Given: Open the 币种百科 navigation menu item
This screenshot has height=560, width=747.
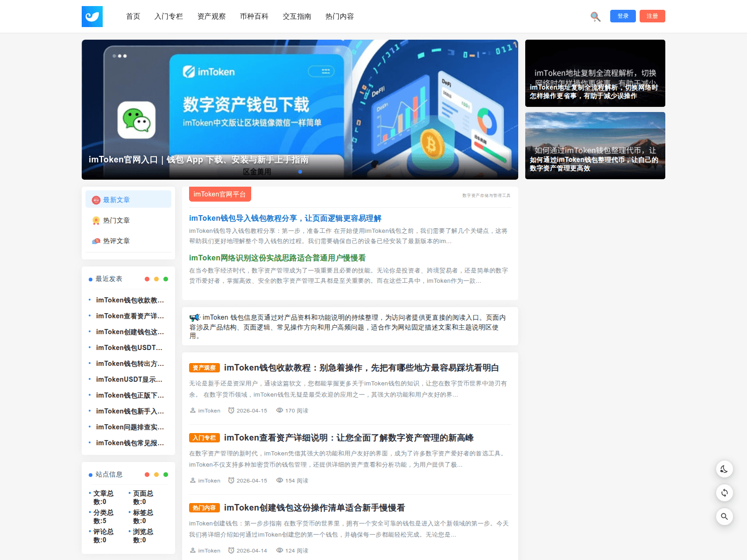Looking at the screenshot, I should tap(254, 16).
